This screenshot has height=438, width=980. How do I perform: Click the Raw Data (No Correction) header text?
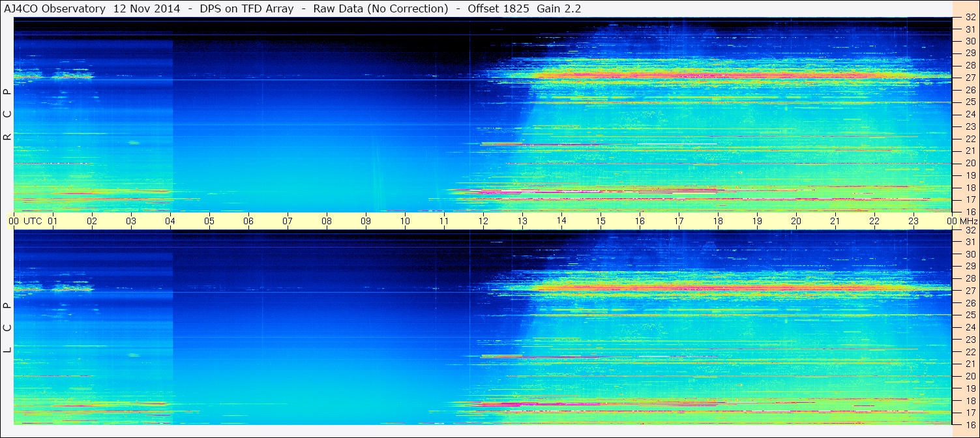[x=381, y=8]
